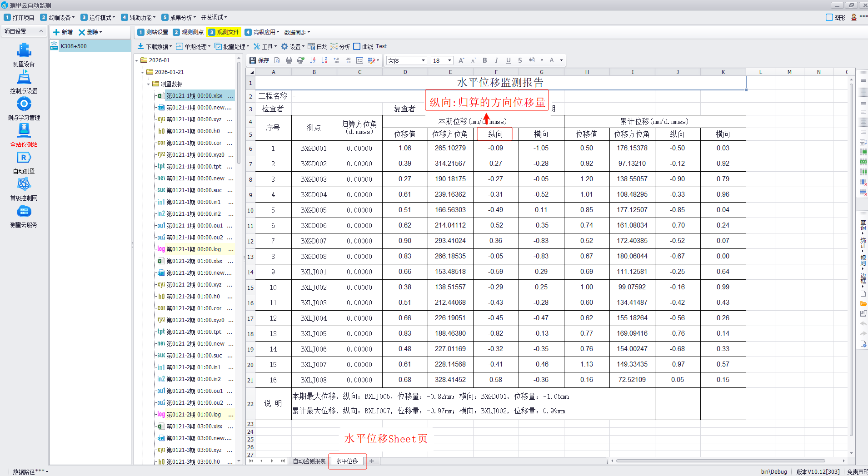Image resolution: width=868 pixels, height=476 pixels.
Task: Sort ascending with the A-Z icon
Action: click(x=313, y=60)
